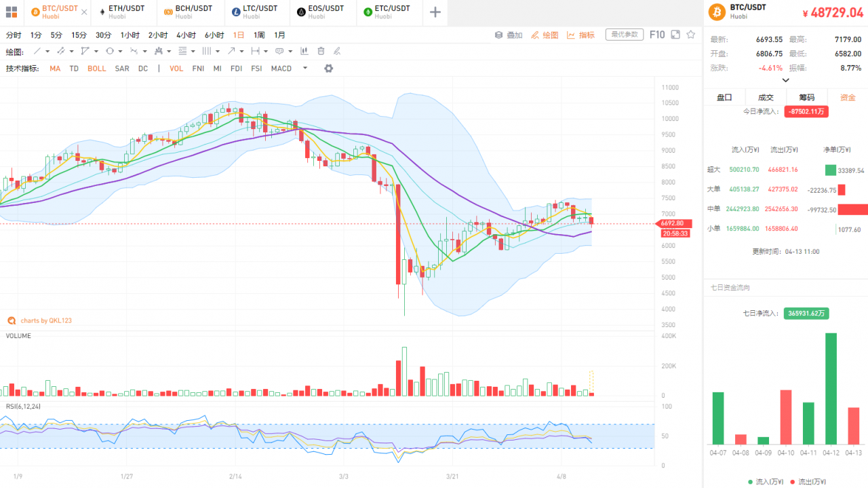Click the 04-12 inflow bar
This screenshot has width=868, height=488.
click(831, 388)
